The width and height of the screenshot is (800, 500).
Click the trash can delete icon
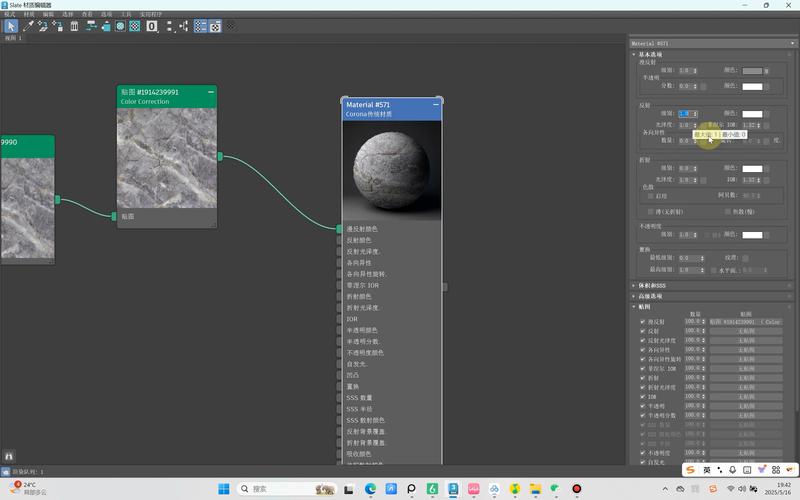[x=74, y=26]
